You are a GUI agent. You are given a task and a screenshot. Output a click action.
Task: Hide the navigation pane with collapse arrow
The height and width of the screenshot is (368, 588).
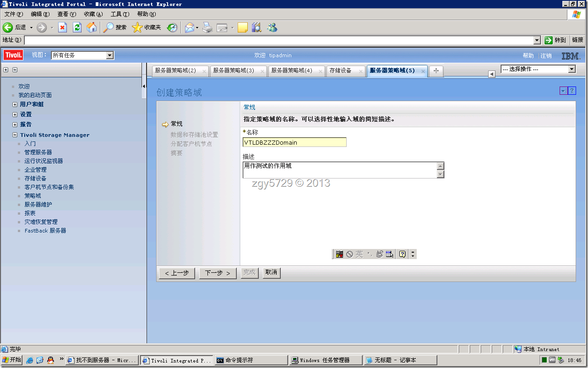(x=144, y=86)
